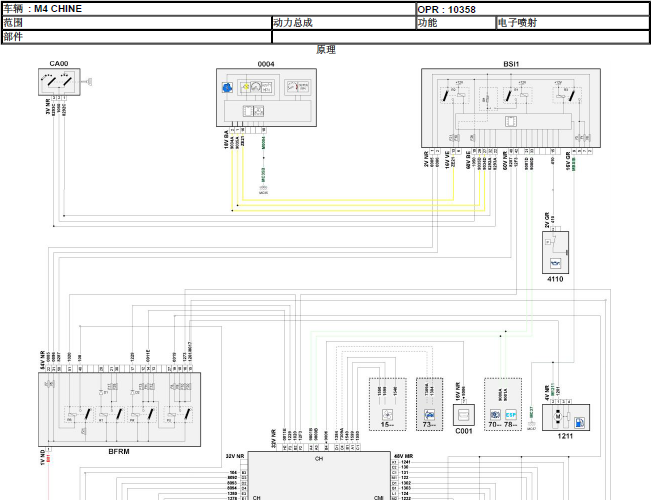Select the blue car icon above 73--

pyautogui.click(x=429, y=414)
